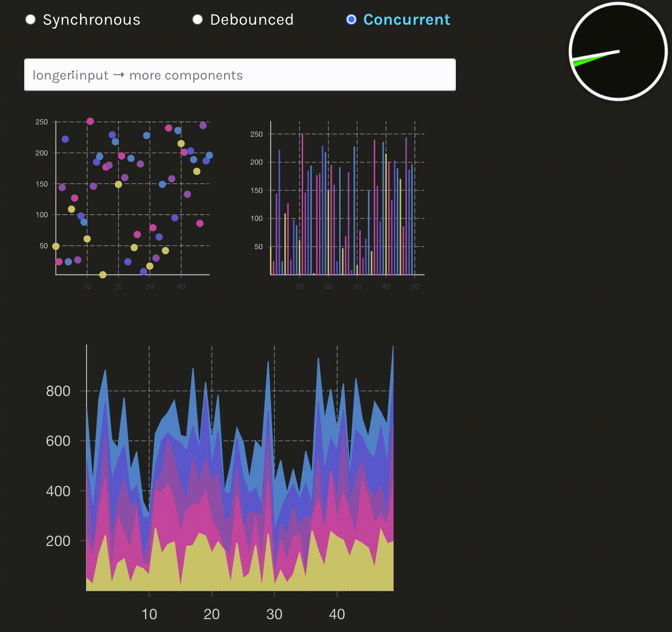Image resolution: width=672 pixels, height=632 pixels.
Task: Click the placeholder text 'more components'
Action: [x=186, y=75]
